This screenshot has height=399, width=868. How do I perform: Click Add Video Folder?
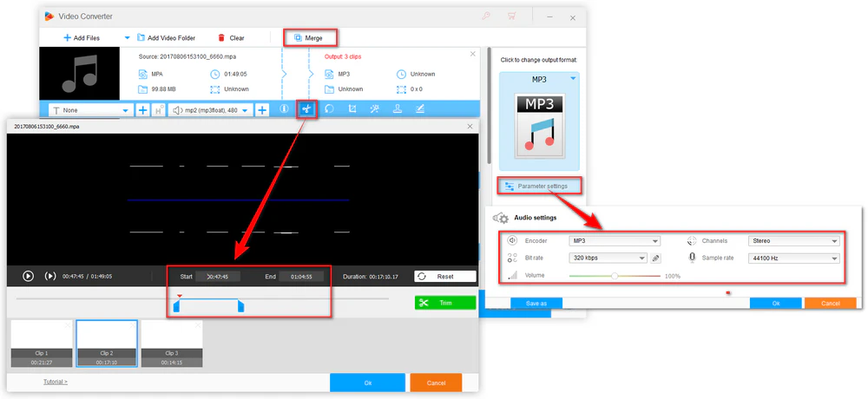166,38
